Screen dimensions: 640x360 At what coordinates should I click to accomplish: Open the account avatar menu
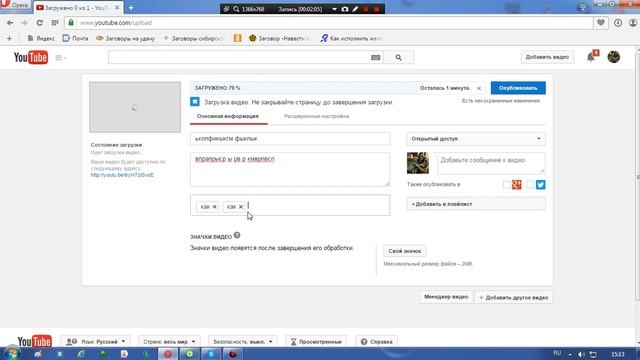(x=613, y=57)
